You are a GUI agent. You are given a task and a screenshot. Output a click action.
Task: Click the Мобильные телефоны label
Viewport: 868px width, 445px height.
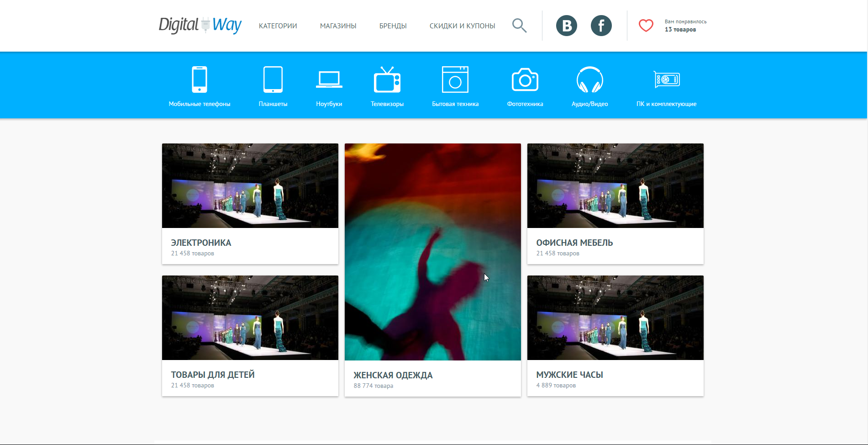coord(200,104)
